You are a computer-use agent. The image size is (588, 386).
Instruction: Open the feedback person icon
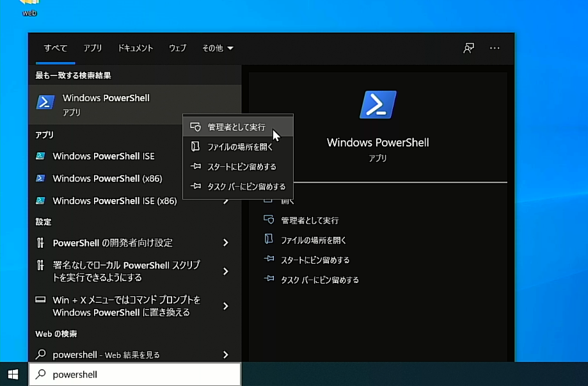[x=468, y=48]
